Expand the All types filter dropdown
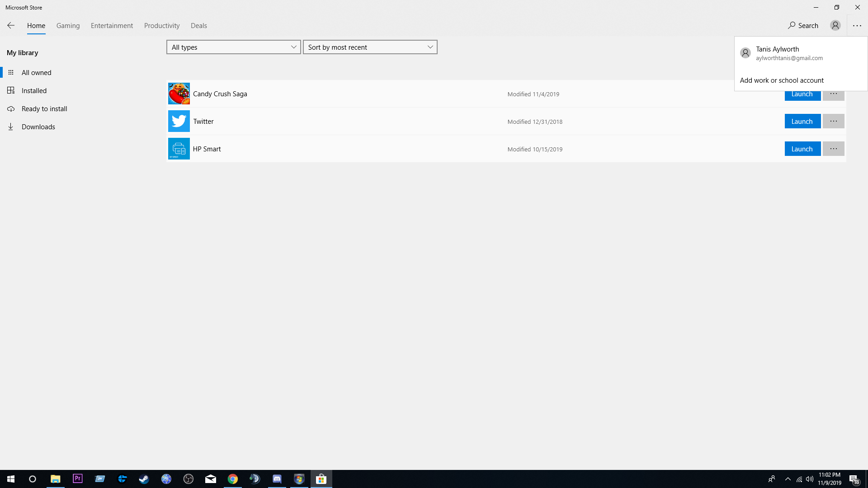This screenshot has height=488, width=868. pyautogui.click(x=233, y=47)
